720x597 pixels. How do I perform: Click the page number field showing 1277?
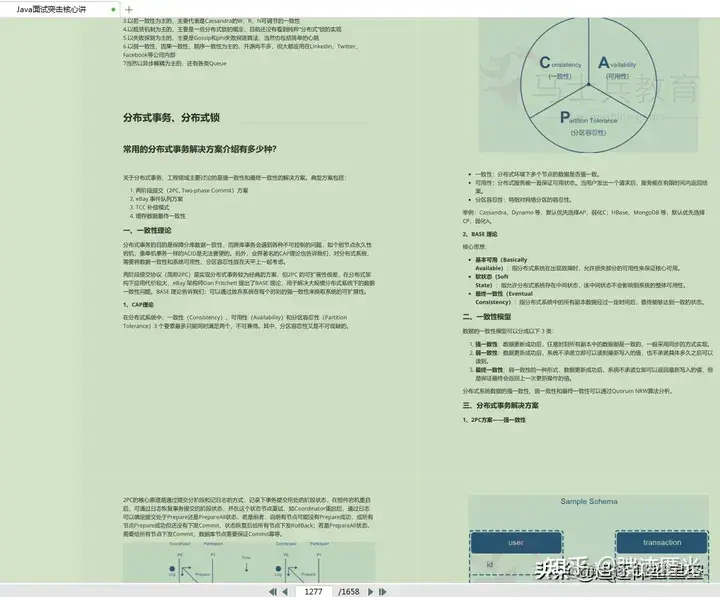click(314, 591)
